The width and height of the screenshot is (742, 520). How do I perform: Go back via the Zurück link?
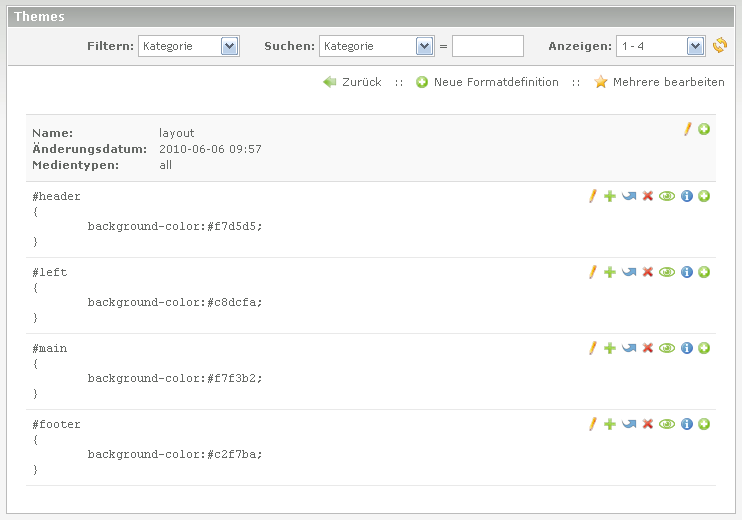(x=352, y=82)
